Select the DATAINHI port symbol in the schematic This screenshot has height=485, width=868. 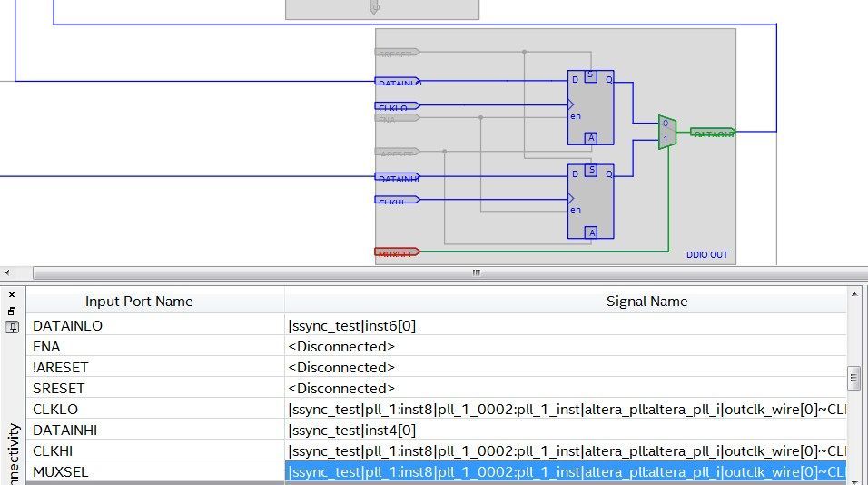pyautogui.click(x=398, y=177)
